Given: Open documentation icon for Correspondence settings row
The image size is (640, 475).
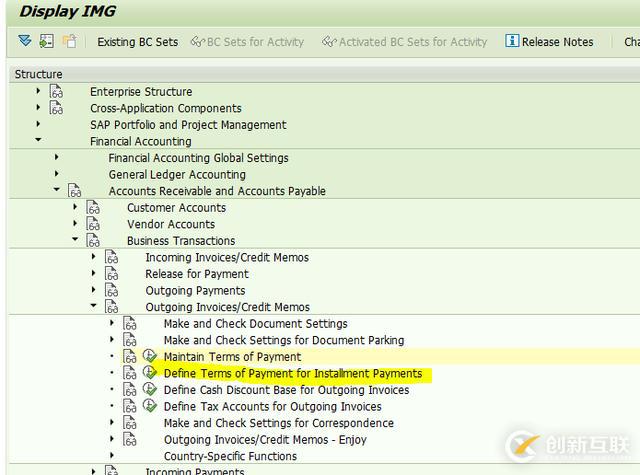Looking at the screenshot, I should point(130,423).
